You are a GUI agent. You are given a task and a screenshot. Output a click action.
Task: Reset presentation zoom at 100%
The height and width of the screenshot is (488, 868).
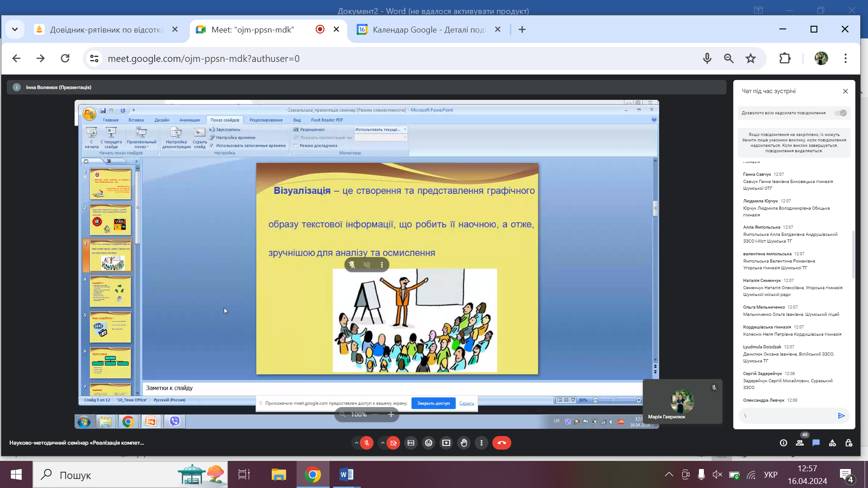point(359,414)
